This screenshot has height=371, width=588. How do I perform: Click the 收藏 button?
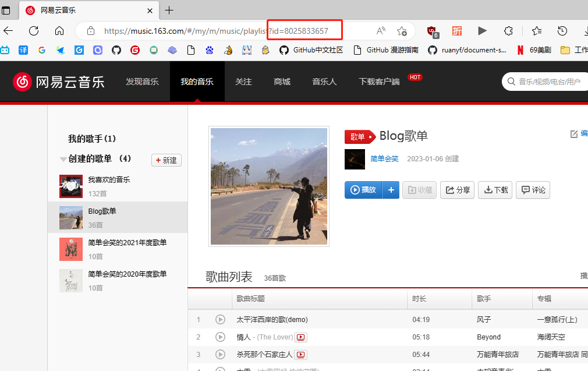420,190
